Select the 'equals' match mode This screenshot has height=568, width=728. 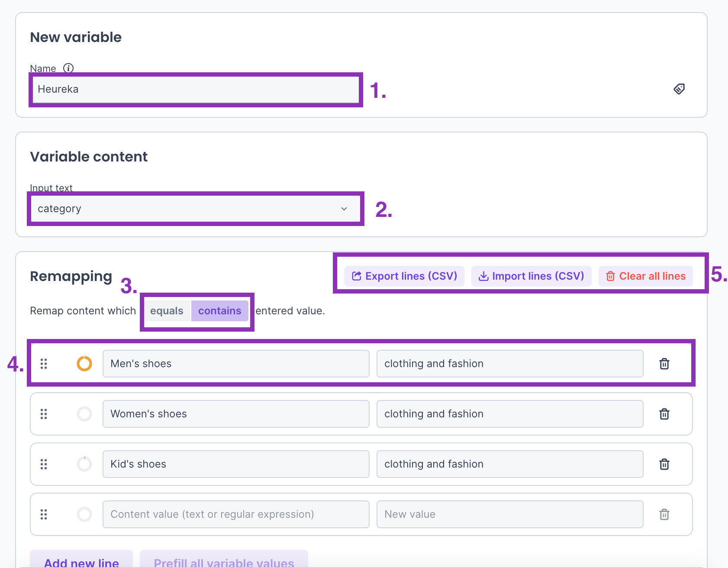point(167,311)
